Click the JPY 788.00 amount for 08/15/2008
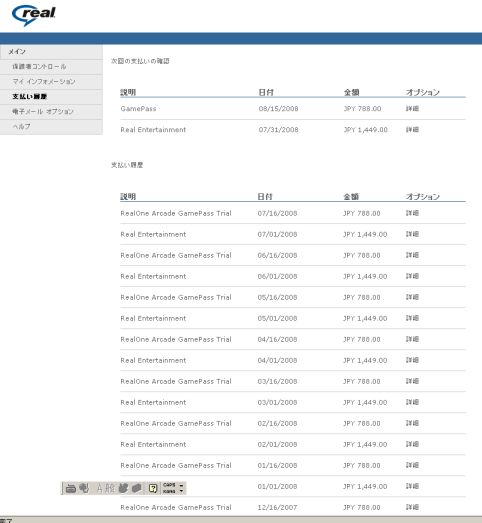The height and width of the screenshot is (523, 482). coord(362,109)
